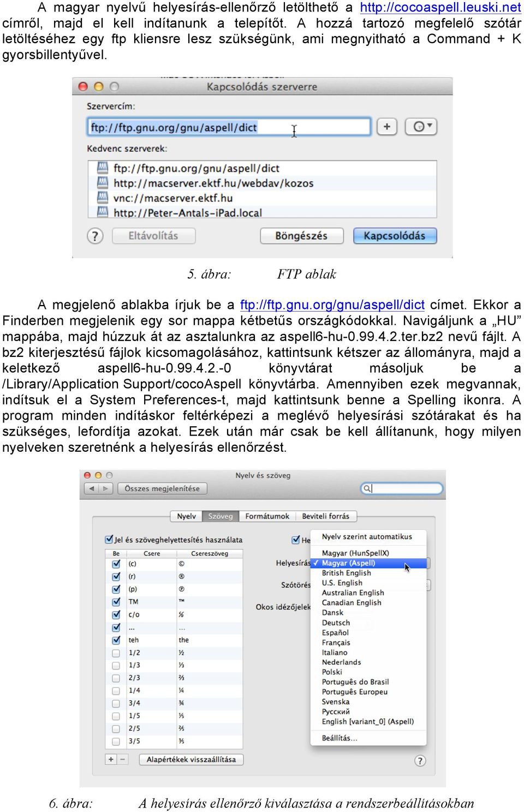Choose Polski from the menu
This screenshot has height=812, width=524.
[x=368, y=672]
